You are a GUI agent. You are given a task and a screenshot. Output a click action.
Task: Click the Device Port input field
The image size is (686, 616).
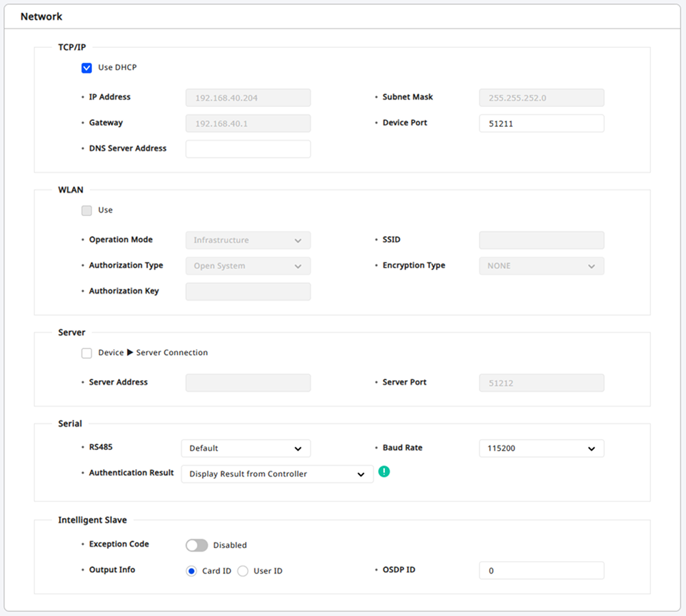pyautogui.click(x=541, y=123)
